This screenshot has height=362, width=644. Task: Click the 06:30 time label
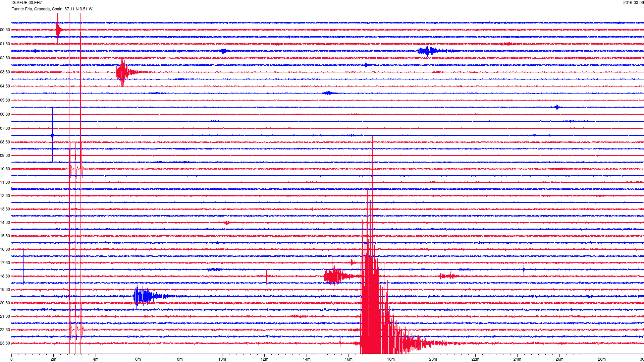(x=5, y=114)
